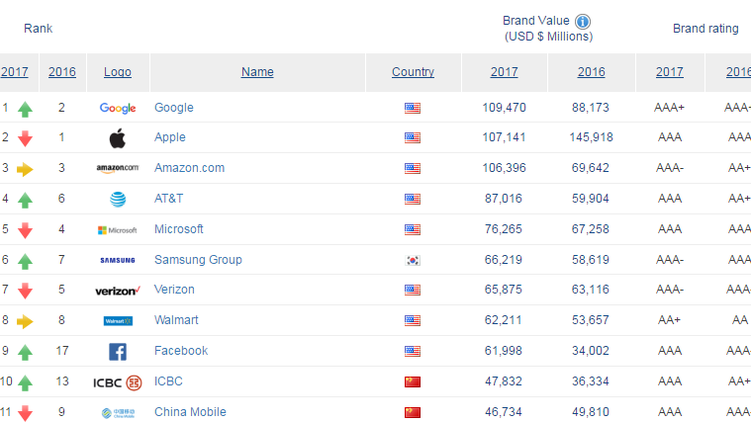Click the Samsung logo icon

[118, 260]
